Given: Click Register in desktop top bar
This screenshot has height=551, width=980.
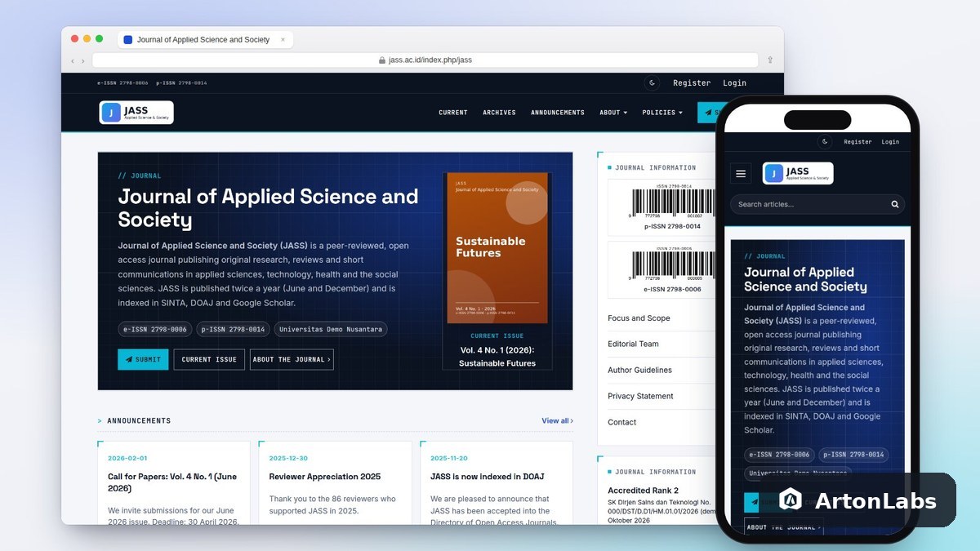Looking at the screenshot, I should (x=692, y=82).
